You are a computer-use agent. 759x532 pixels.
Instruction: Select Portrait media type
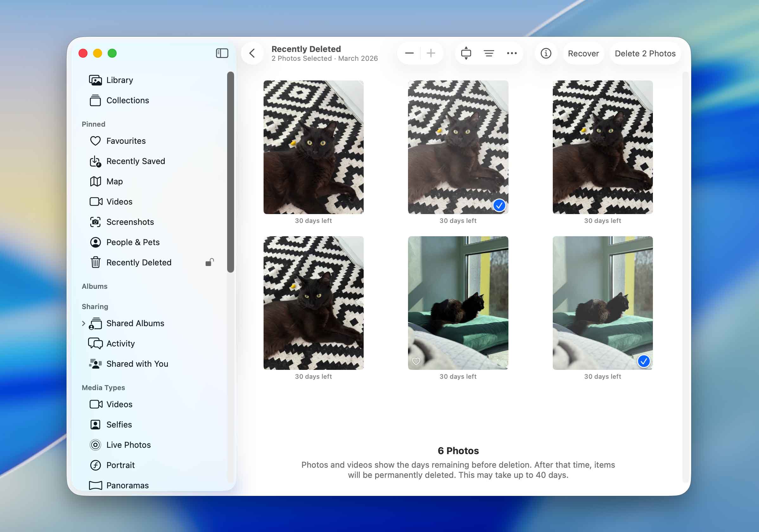pyautogui.click(x=152, y=465)
